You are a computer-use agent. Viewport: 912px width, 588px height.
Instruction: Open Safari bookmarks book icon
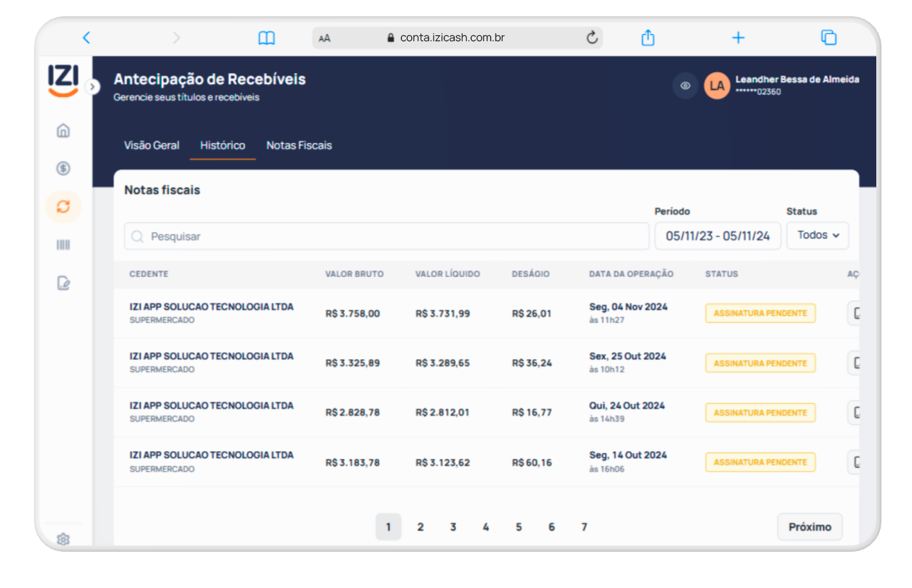266,38
